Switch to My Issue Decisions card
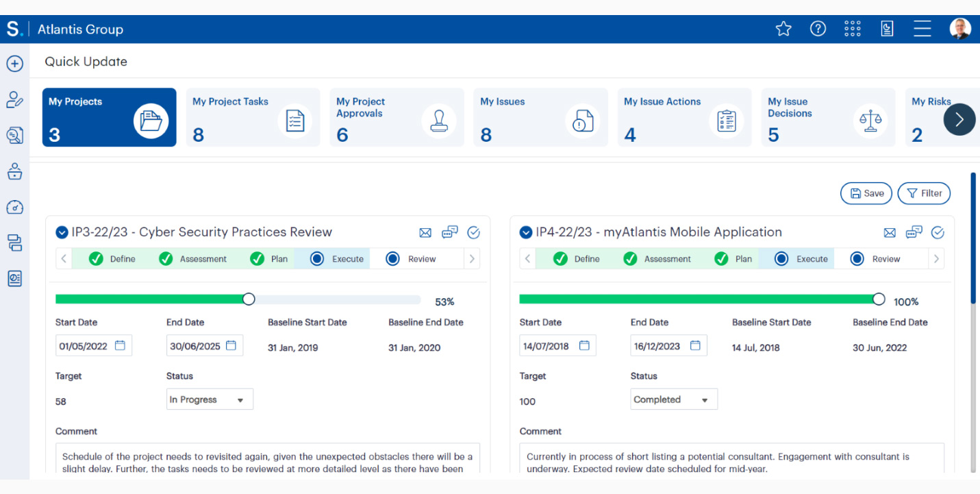980x494 pixels. point(829,117)
